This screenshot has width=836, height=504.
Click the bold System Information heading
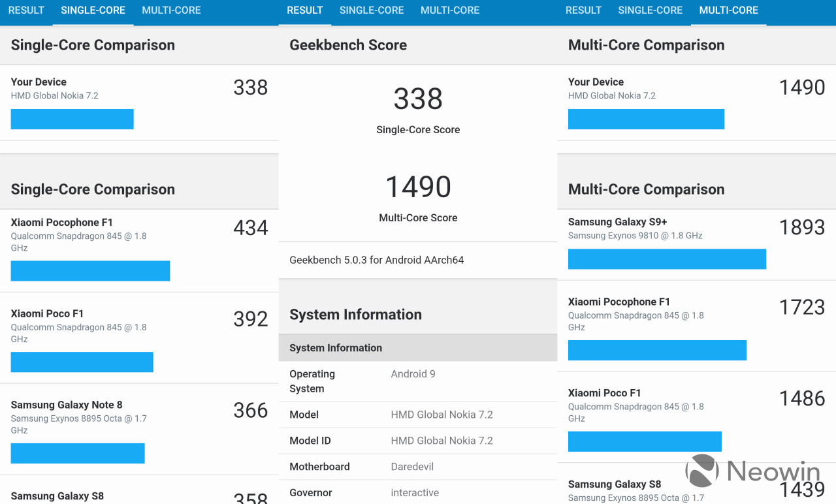[355, 315]
